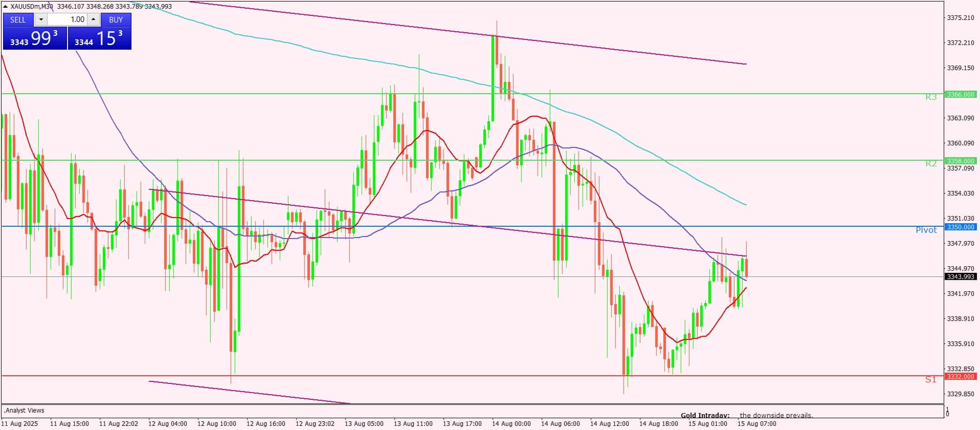Click the 11 Aug 22:02 time label
The image size is (980, 430).
click(x=119, y=423)
